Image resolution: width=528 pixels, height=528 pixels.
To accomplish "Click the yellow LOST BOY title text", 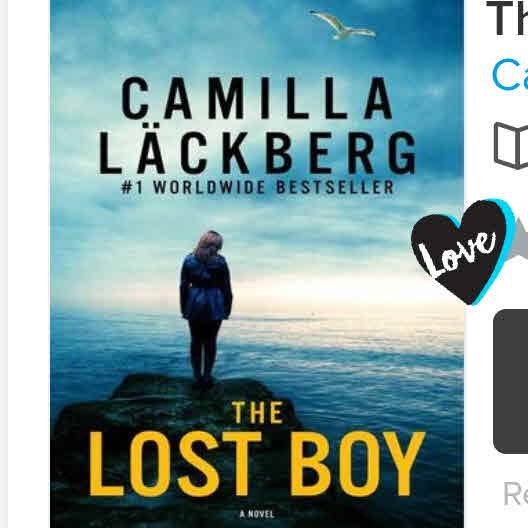I will tap(257, 464).
